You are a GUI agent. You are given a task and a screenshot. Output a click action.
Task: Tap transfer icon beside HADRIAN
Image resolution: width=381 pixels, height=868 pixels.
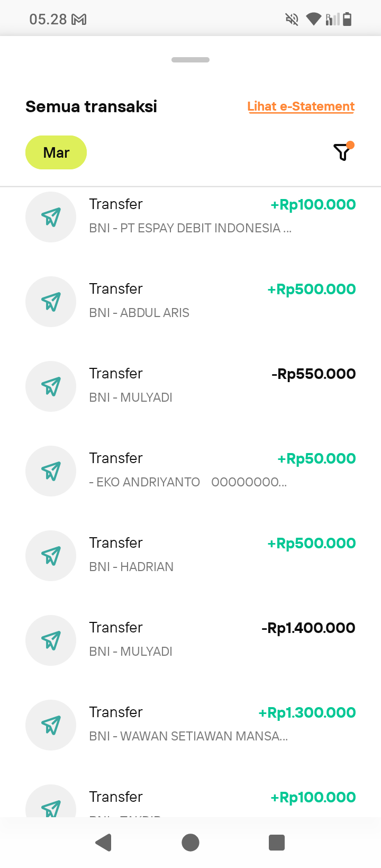(51, 556)
